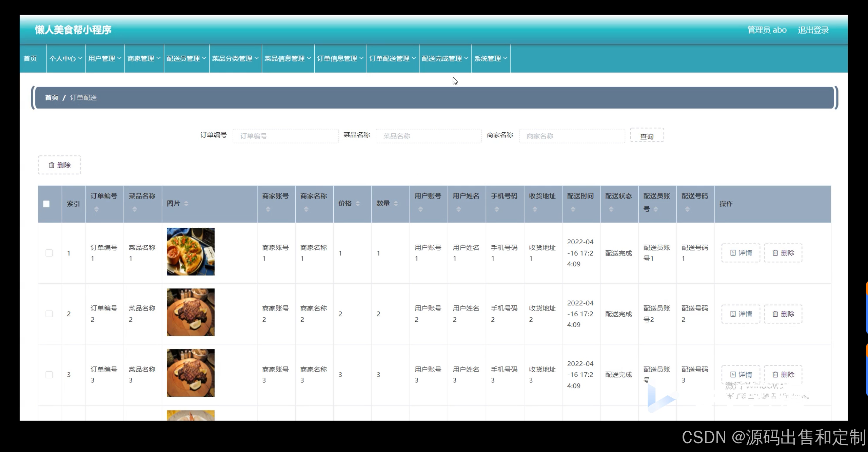Select row 2 checkbox
868x452 pixels.
(x=49, y=314)
